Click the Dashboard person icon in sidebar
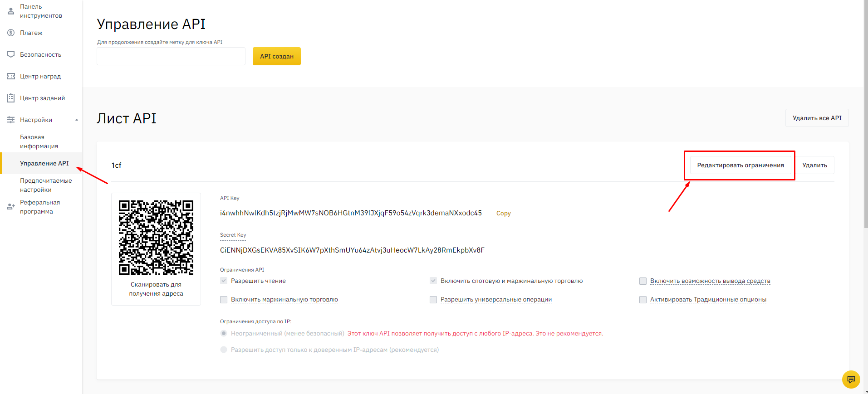Screen dimensions: 868x394 pyautogui.click(x=11, y=11)
